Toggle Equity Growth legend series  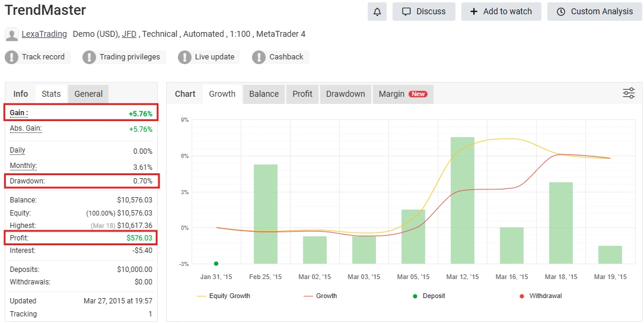click(224, 296)
